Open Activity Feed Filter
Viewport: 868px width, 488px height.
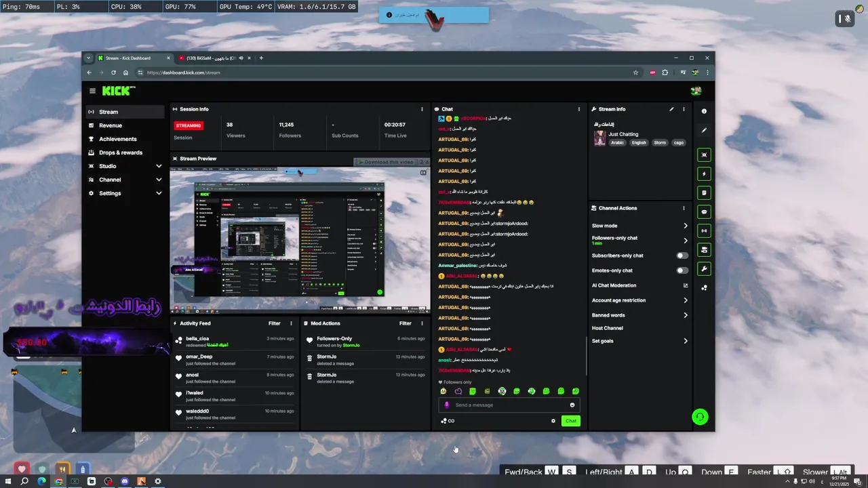pos(274,323)
